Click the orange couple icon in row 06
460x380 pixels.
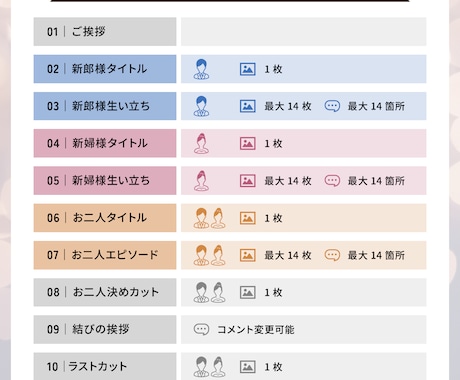tap(209, 218)
